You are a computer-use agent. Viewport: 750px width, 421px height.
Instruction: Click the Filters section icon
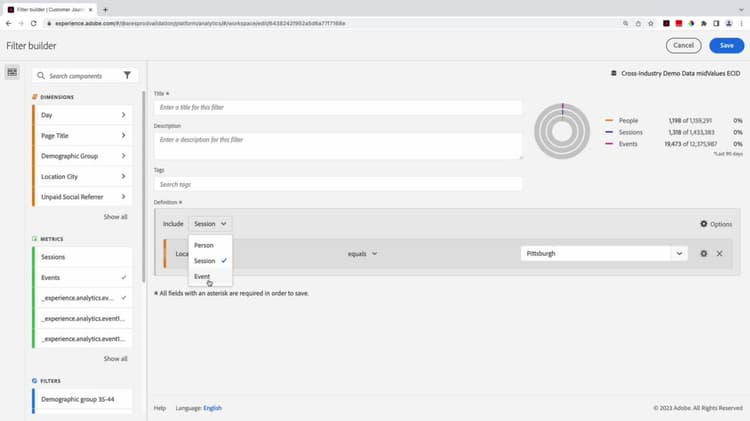coord(34,381)
